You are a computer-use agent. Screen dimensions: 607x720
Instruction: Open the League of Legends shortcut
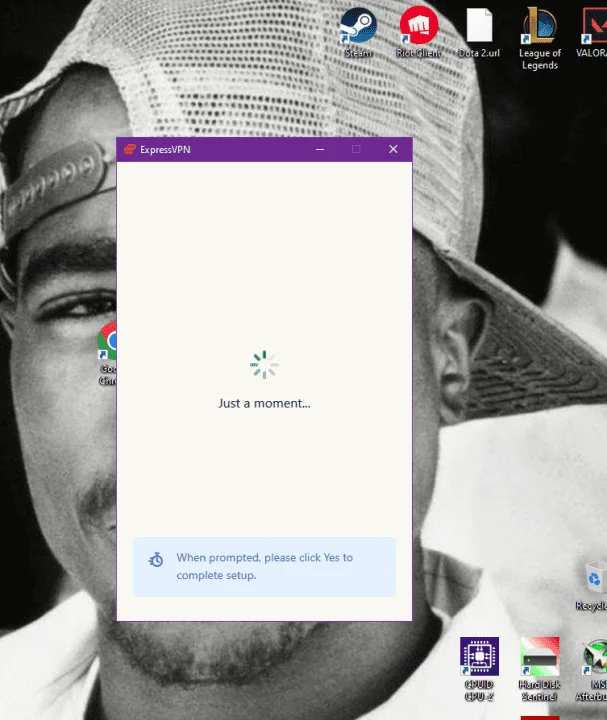(540, 38)
